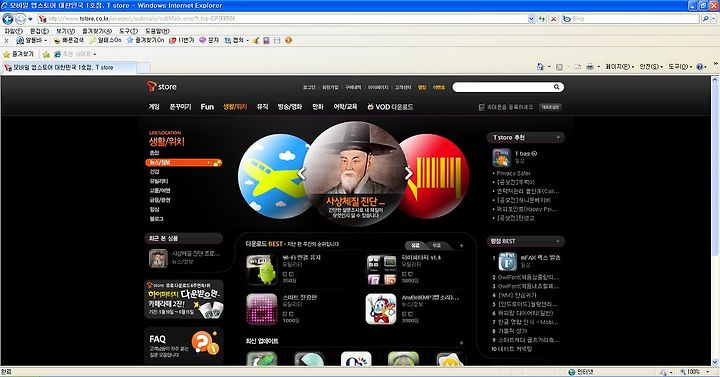Image resolution: width=720 pixels, height=377 pixels.
Task: Open the cartoon robot AnyBell app icon
Action: coord(381,309)
